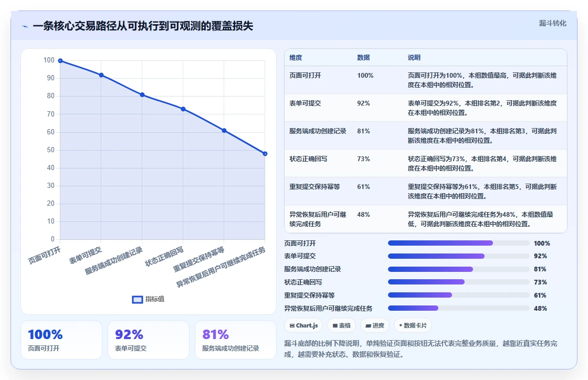
Task: Select 服务端成功创建记录 in the table's 维度 column
Action: click(318, 131)
